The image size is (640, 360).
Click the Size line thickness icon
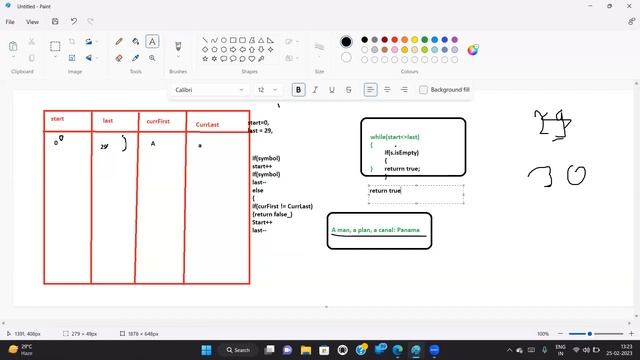(320, 47)
